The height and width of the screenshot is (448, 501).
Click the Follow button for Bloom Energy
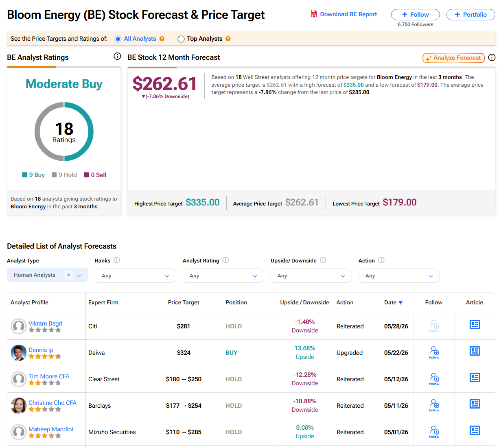[x=416, y=15]
